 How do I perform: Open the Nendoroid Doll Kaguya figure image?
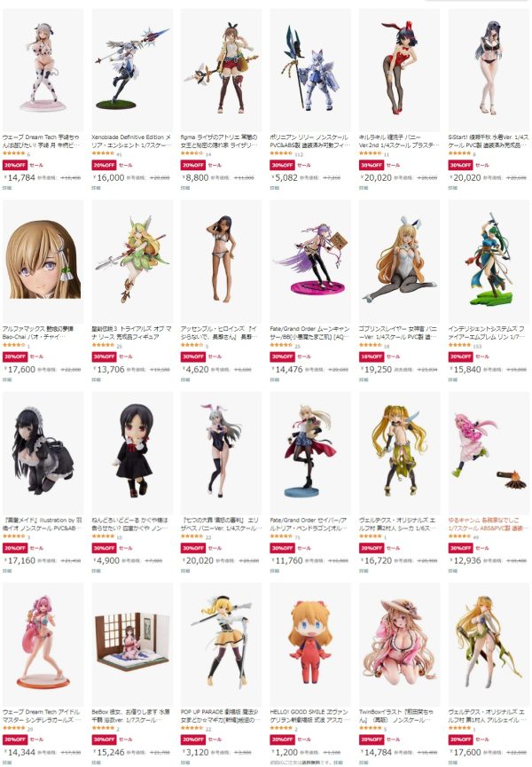point(132,452)
